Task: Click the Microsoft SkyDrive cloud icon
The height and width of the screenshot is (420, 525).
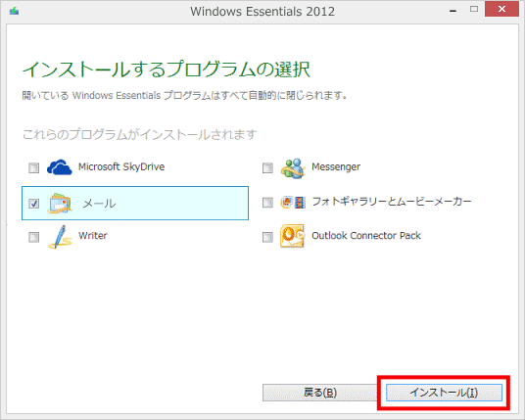Action: [60, 167]
